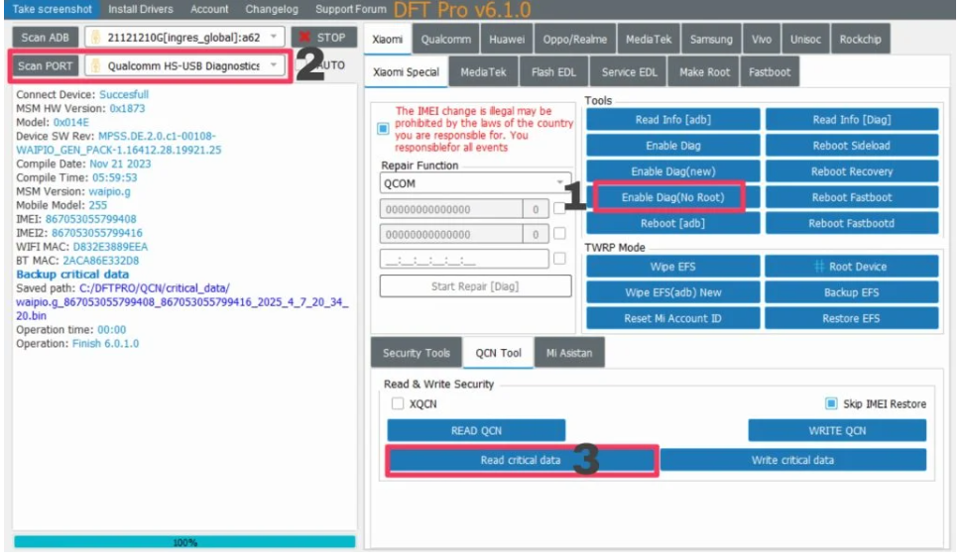Click the Scan PORT button
Image resolution: width=961 pixels, height=560 pixels.
coord(46,65)
